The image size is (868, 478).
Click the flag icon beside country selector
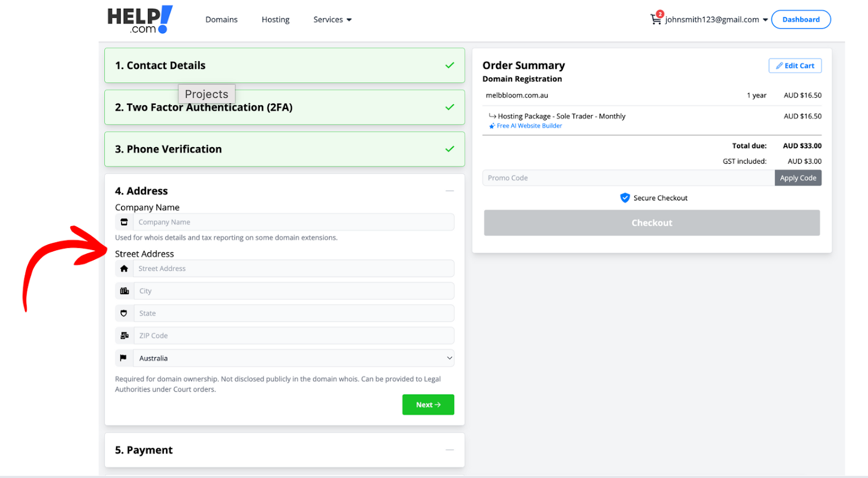coord(124,358)
